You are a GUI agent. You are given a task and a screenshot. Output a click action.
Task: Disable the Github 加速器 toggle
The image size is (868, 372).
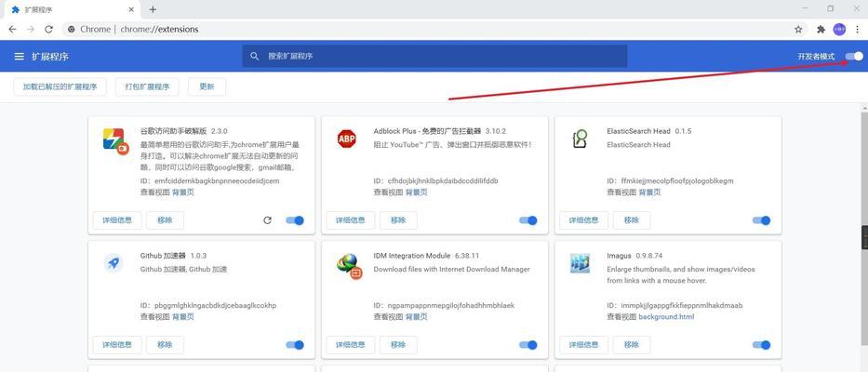click(x=295, y=345)
